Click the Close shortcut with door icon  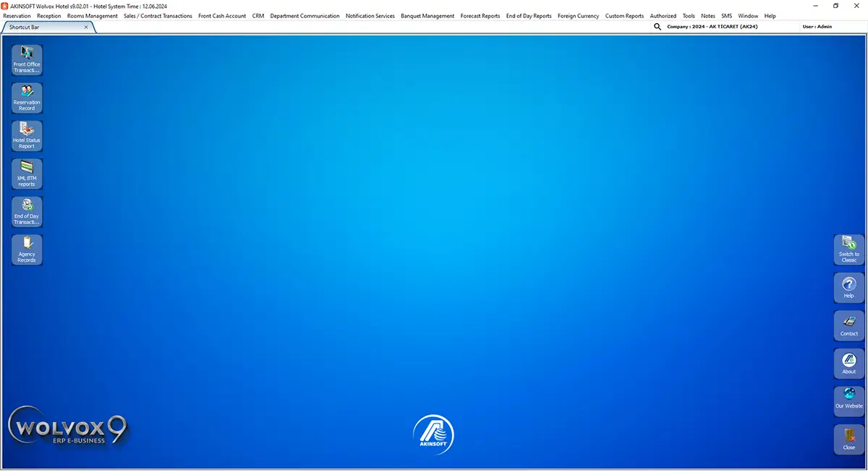848,439
